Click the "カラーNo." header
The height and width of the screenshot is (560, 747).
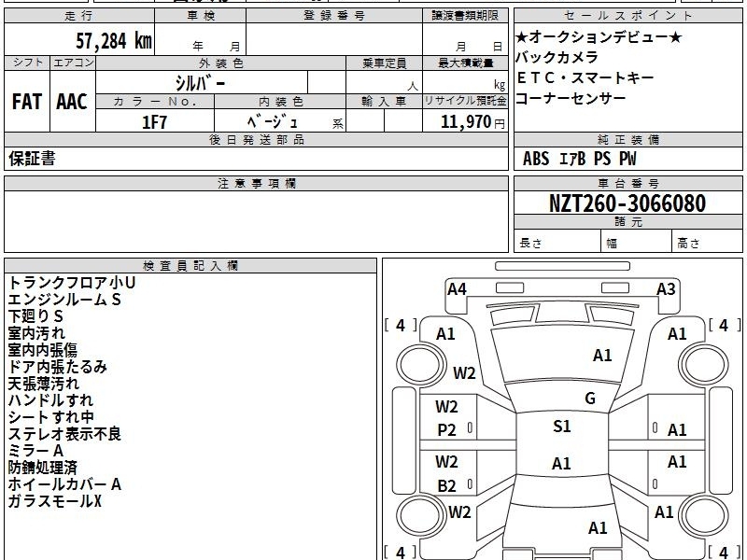(x=155, y=102)
